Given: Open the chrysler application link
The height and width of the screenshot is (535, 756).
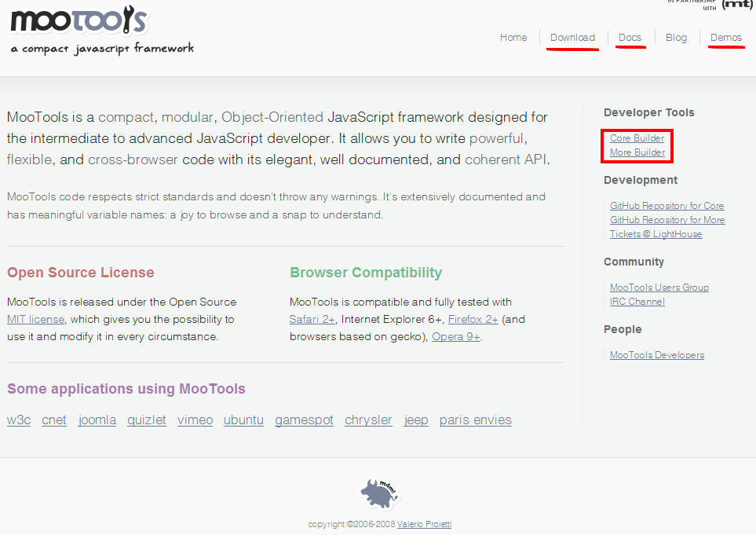Looking at the screenshot, I should pyautogui.click(x=368, y=420).
